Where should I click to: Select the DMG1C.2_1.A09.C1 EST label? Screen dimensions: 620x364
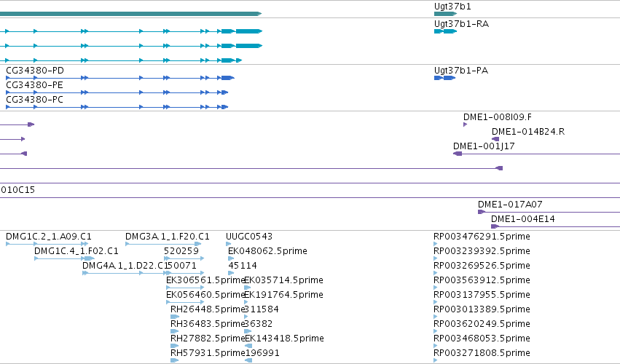pos(49,237)
